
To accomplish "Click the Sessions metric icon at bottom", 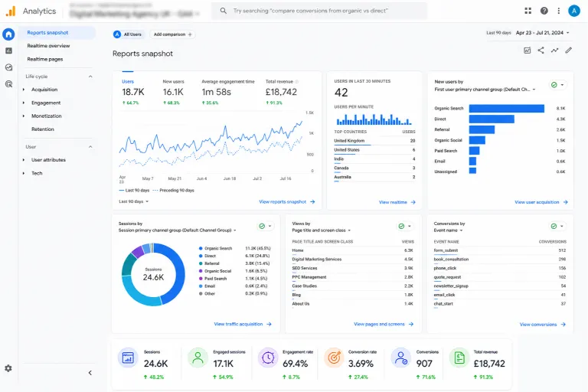I will pyautogui.click(x=128, y=358).
